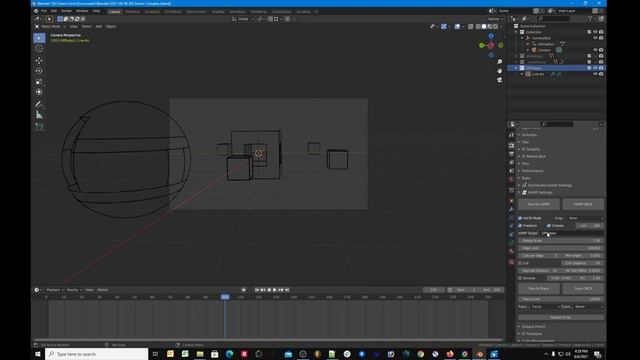Viewport: 640px width, 360px height.
Task: Open the File menu
Action: point(44,11)
